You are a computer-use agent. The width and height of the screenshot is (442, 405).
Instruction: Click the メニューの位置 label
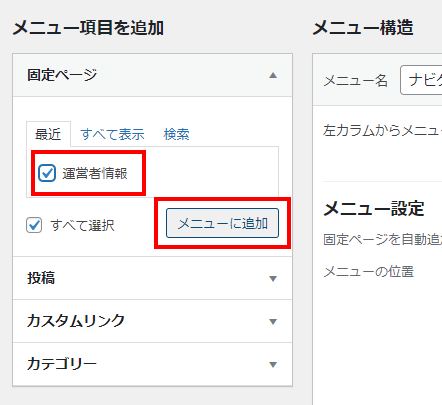click(x=368, y=272)
